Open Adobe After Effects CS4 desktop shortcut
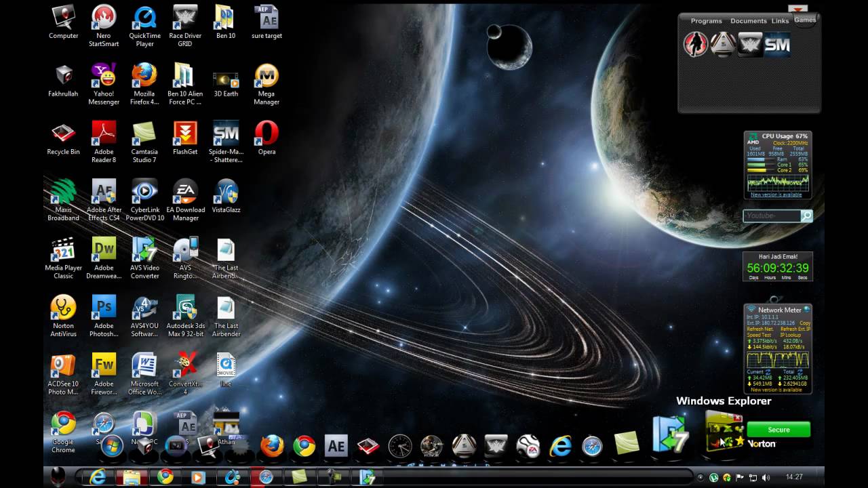 [104, 201]
